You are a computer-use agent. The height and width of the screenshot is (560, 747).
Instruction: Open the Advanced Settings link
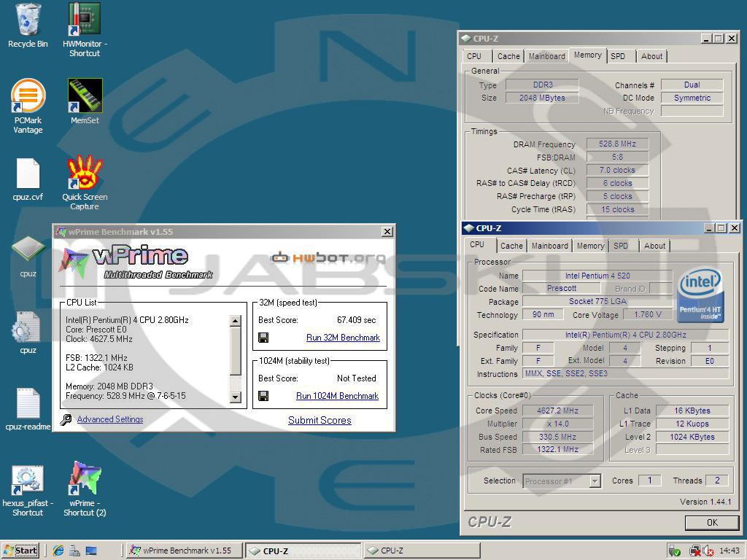[x=110, y=419]
